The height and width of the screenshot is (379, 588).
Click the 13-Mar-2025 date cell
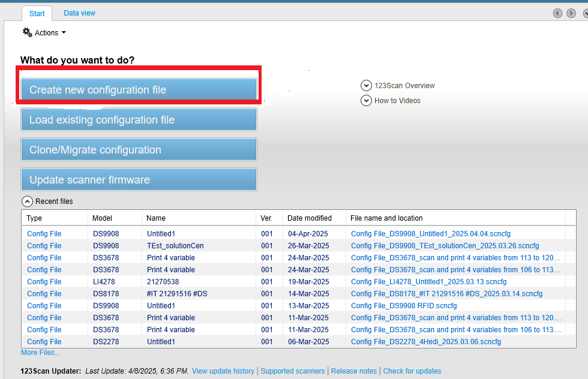tap(308, 305)
